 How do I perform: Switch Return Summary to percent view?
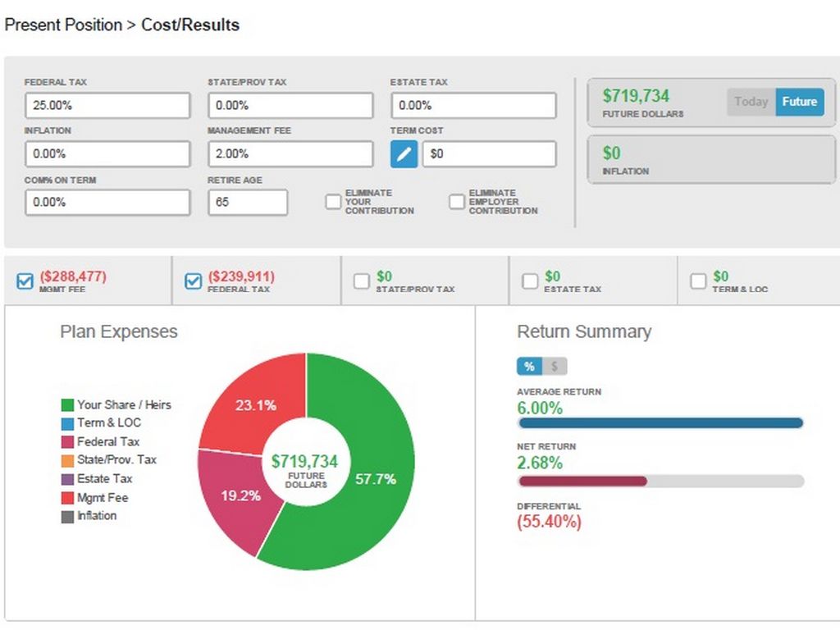pos(529,367)
